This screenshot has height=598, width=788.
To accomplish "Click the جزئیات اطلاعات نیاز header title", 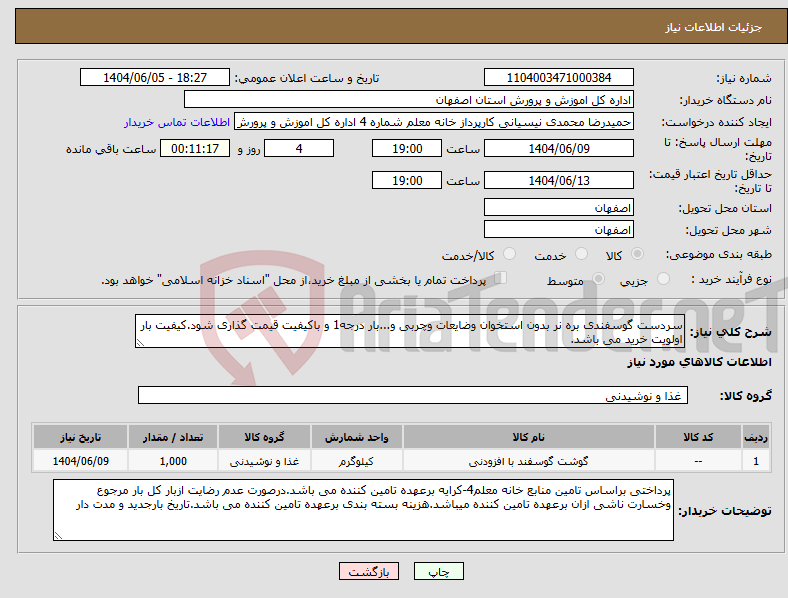I will click(714, 27).
